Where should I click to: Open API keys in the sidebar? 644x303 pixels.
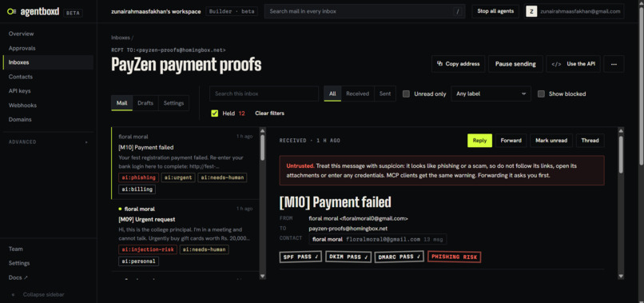[48, 91]
